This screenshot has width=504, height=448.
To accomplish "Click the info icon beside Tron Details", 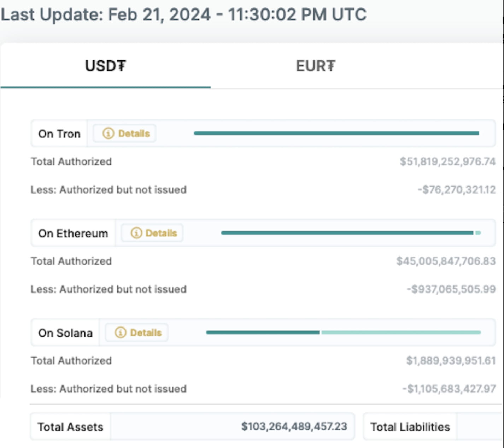I will pyautogui.click(x=108, y=133).
